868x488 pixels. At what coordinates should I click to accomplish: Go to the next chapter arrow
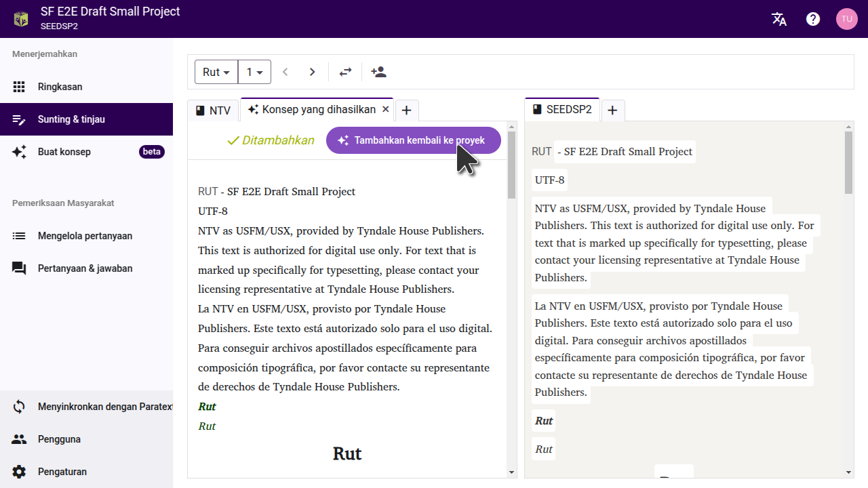click(x=312, y=72)
